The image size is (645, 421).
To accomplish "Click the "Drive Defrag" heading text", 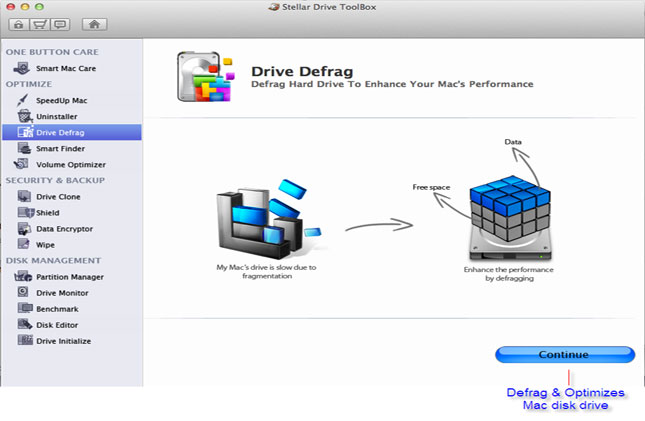I will tap(302, 71).
